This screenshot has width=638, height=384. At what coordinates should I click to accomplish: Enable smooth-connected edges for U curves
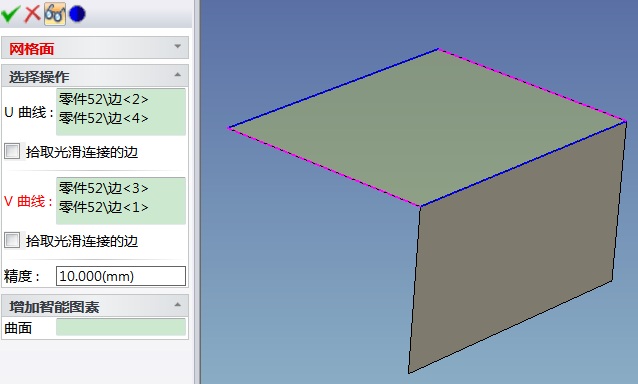(12, 151)
